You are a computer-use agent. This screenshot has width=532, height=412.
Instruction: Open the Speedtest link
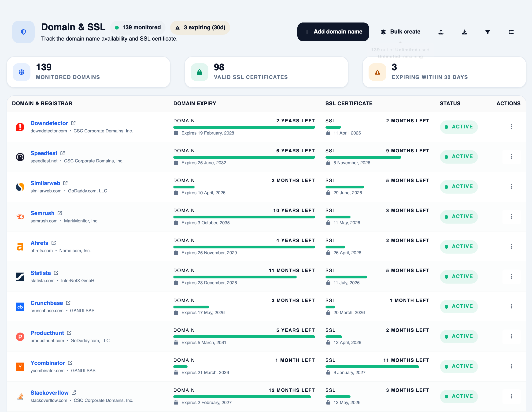[44, 153]
